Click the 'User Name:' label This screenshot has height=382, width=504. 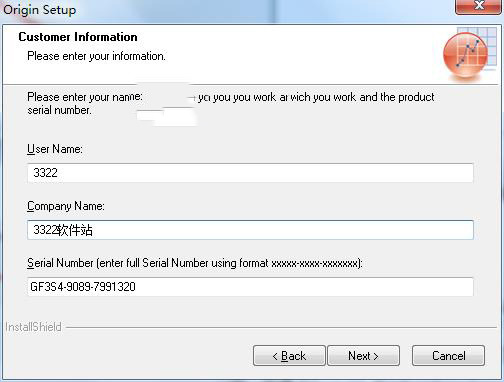(x=55, y=149)
